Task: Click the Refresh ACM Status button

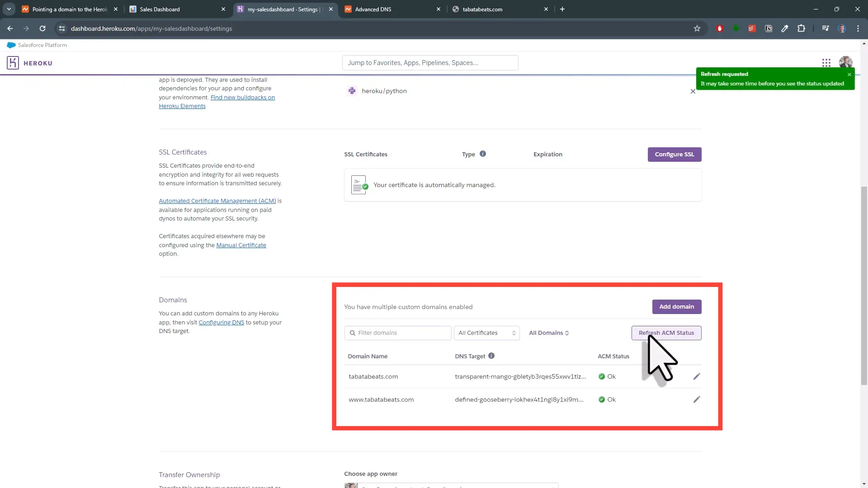Action: [666, 333]
